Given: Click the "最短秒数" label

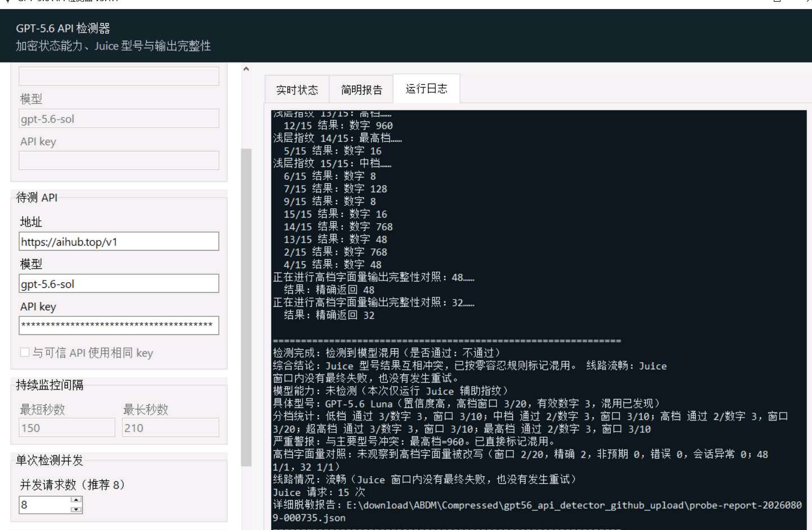Looking at the screenshot, I should (x=43, y=409).
